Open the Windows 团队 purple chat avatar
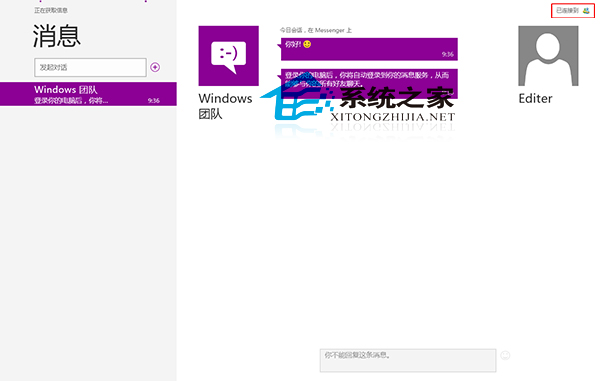This screenshot has height=381, width=600. coord(228,56)
